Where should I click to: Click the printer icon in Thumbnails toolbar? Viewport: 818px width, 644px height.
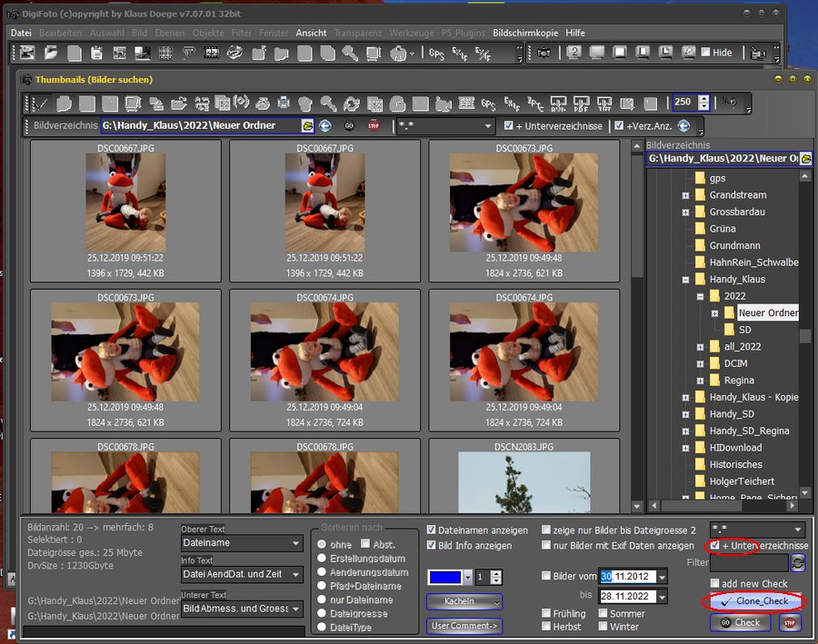[284, 104]
